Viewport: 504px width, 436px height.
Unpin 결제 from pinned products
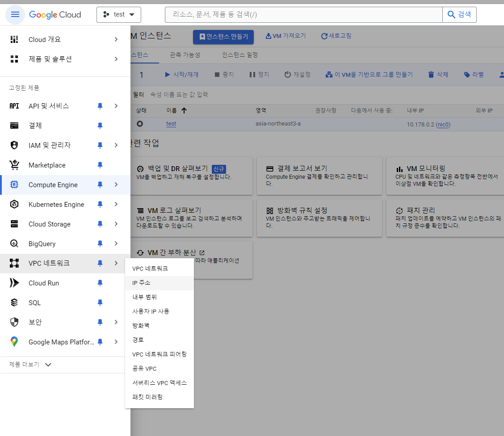100,126
